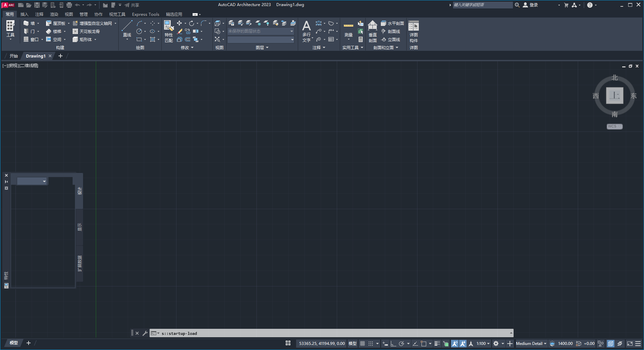This screenshot has width=644, height=350.
Task: Open the properties palette object type dropdown
Action: pyautogui.click(x=32, y=181)
